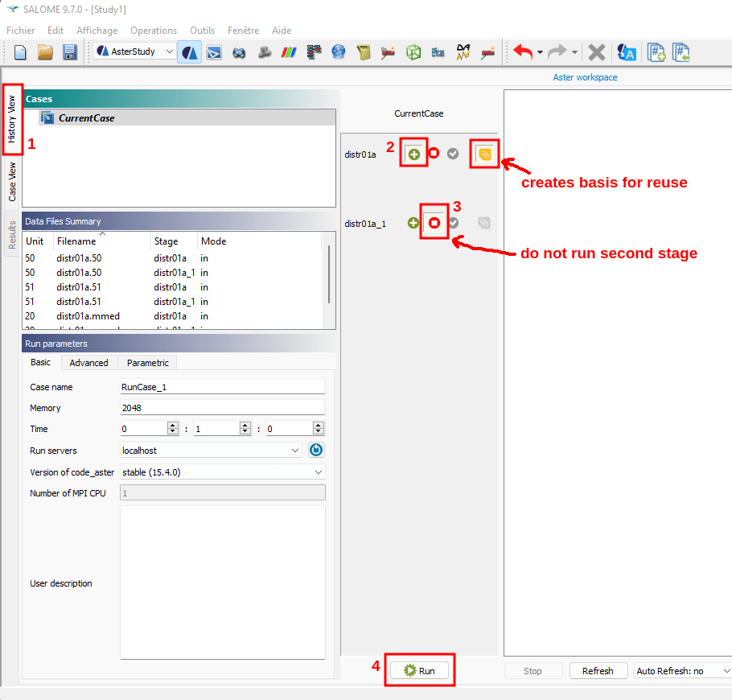Click the grey X delete toolbar icon

[x=596, y=52]
